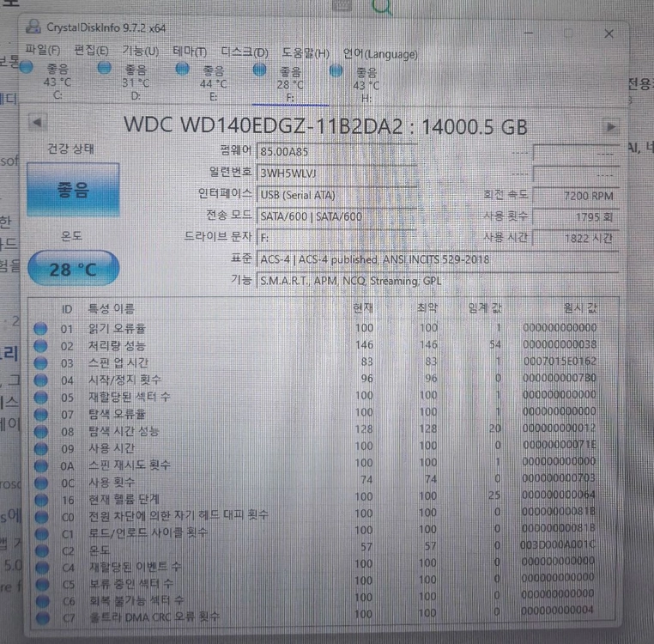This screenshot has width=654, height=644.
Task: Click the power on hours 1822 시간
Action: pos(576,239)
